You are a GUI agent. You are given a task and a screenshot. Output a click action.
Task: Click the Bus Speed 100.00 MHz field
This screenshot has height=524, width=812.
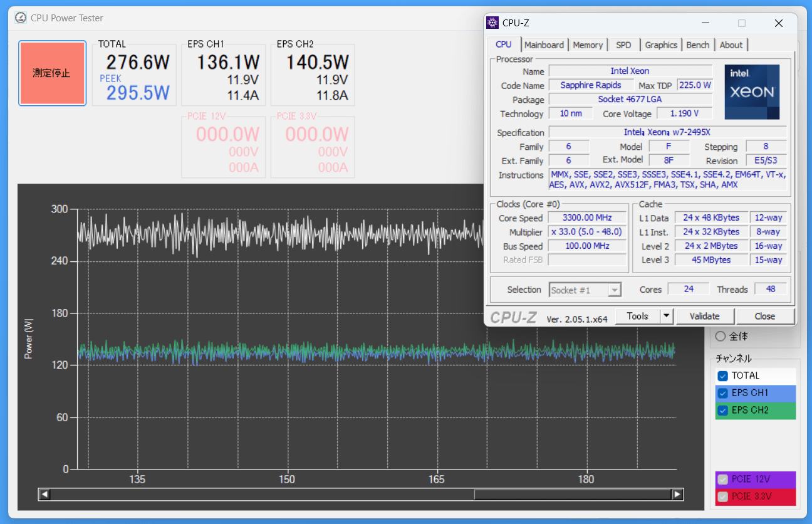(587, 246)
